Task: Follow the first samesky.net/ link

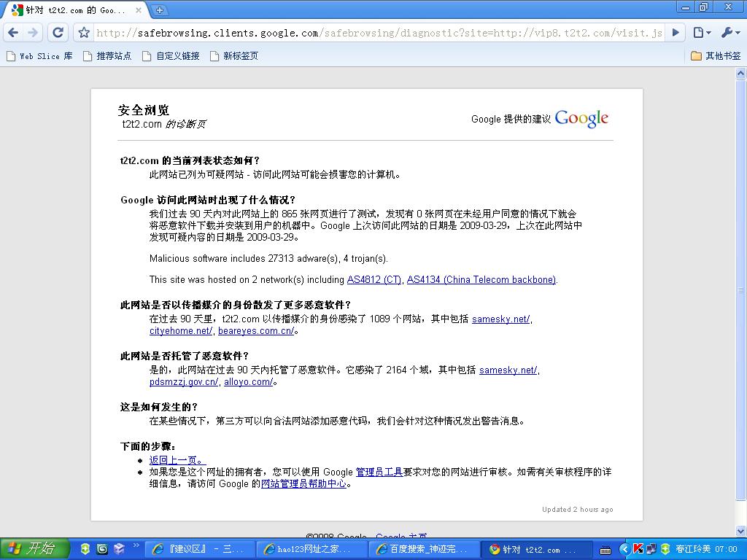Action: coord(500,319)
